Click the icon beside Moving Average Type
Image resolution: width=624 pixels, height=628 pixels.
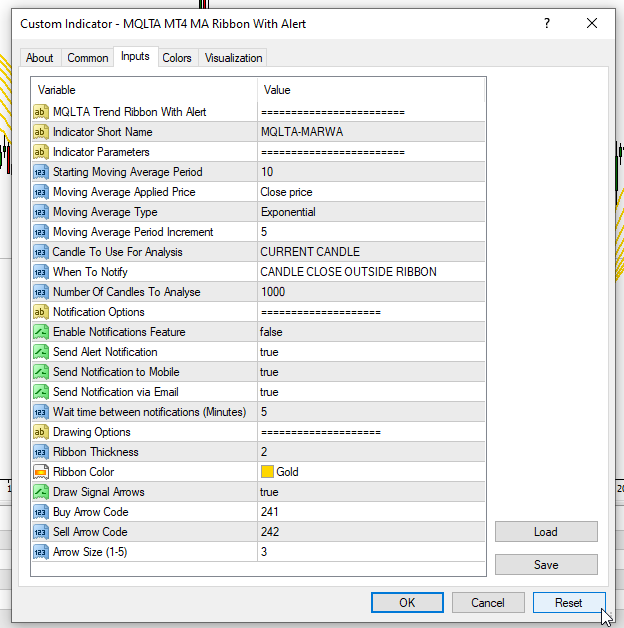tap(41, 212)
